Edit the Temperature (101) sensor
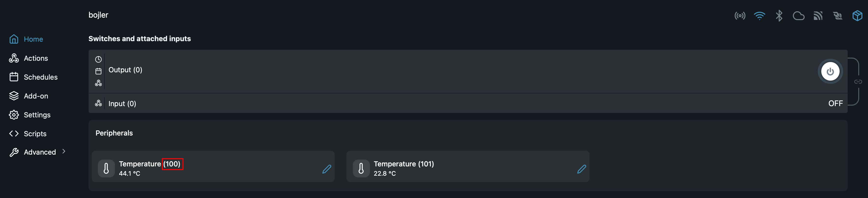The width and height of the screenshot is (868, 198). pos(581,169)
